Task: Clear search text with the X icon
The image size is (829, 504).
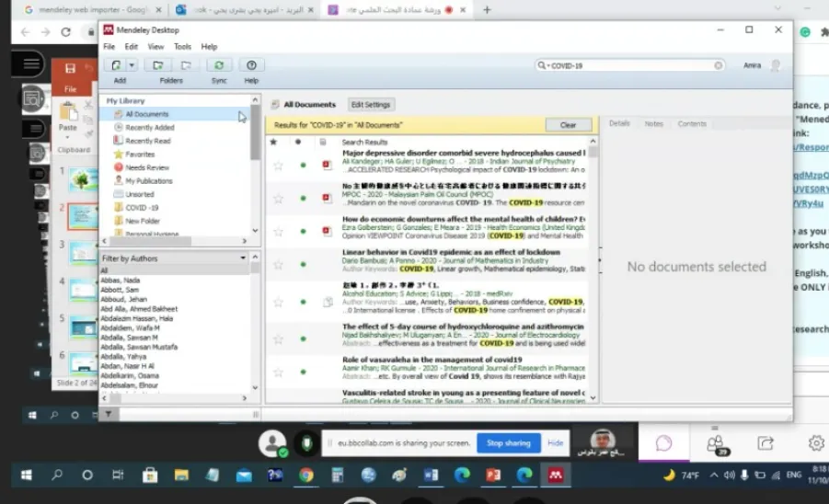Action: tap(718, 65)
